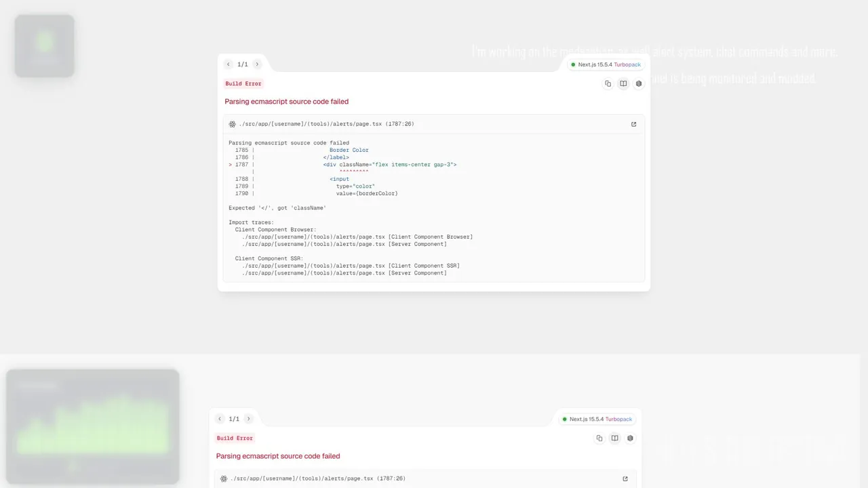
Task: Open file in editor from the lower overlay
Action: click(x=625, y=479)
